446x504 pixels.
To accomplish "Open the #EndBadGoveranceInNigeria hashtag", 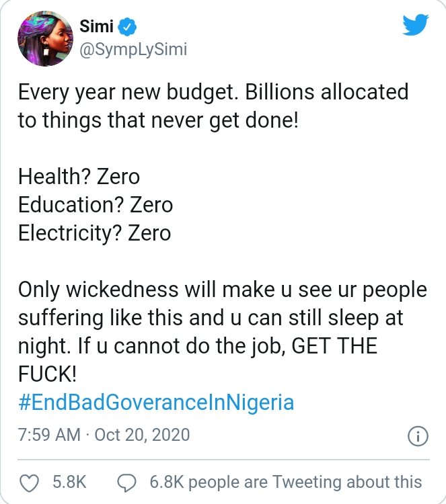I will (156, 403).
